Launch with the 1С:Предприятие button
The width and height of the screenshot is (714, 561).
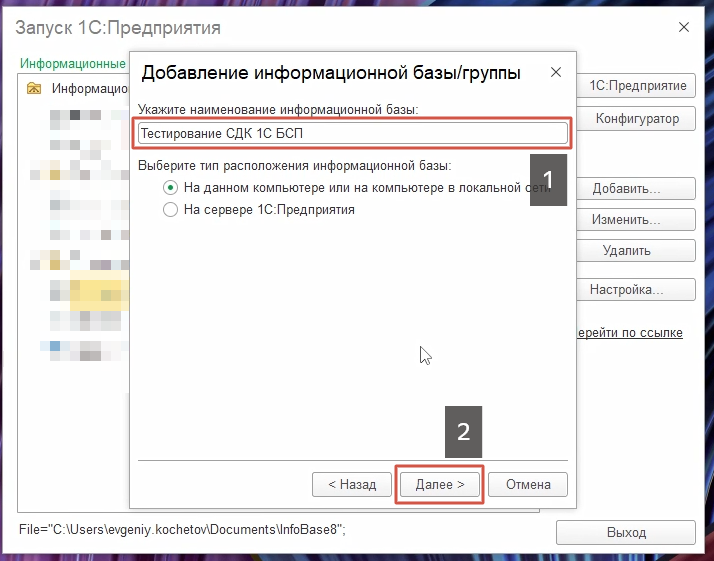(637, 86)
